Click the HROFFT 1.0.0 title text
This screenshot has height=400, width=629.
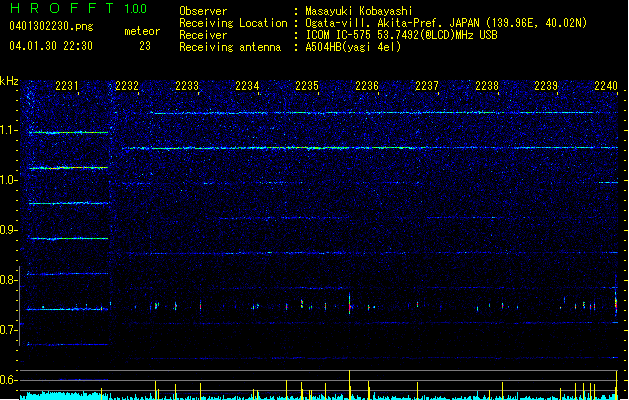79,8
